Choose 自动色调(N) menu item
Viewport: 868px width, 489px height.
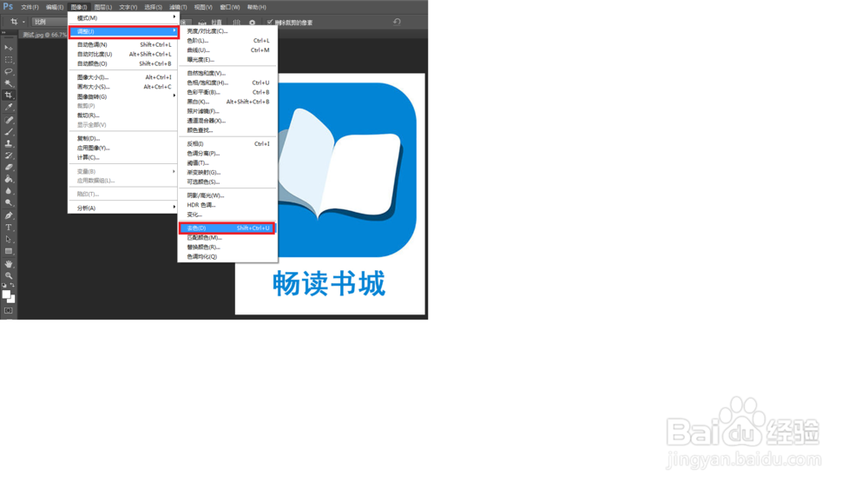coord(123,44)
